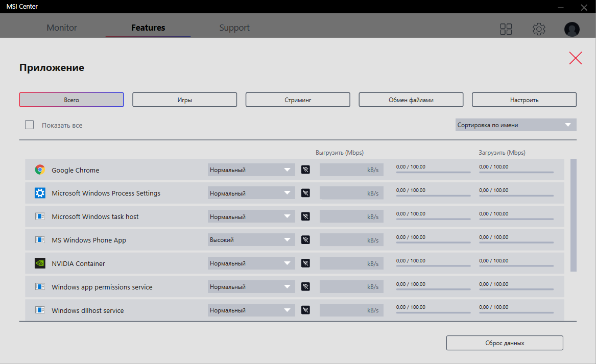596x364 pixels.
Task: Expand priority dropdown for MS Windows Phone App
Action: click(x=251, y=240)
